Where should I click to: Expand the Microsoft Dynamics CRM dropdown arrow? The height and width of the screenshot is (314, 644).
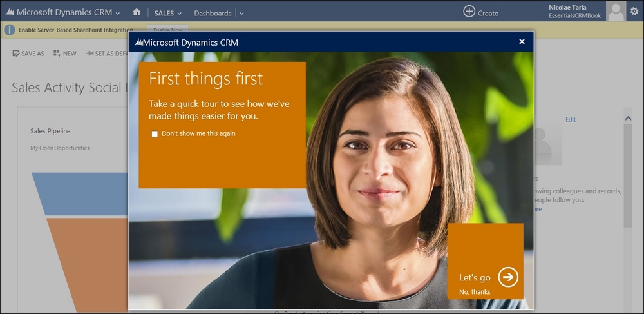118,14
